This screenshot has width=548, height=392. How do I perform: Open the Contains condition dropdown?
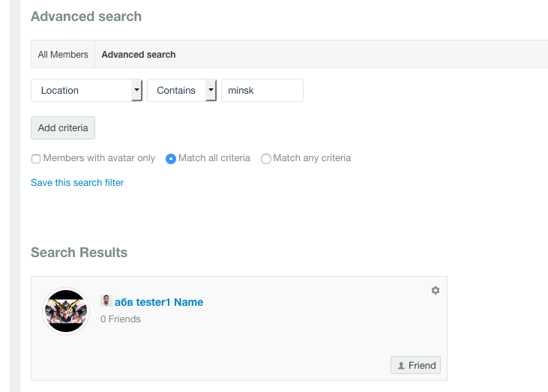pos(181,91)
